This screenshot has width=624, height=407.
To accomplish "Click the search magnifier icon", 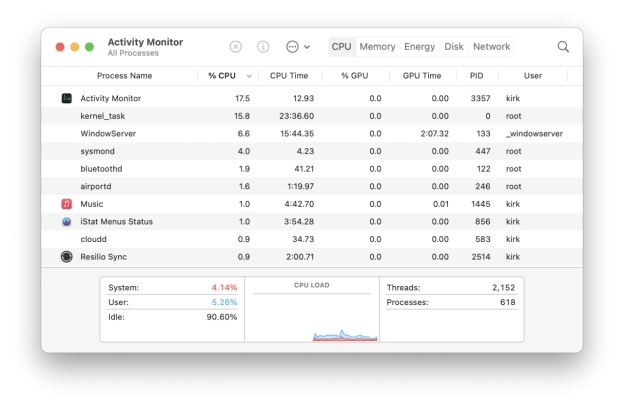I will pos(563,47).
